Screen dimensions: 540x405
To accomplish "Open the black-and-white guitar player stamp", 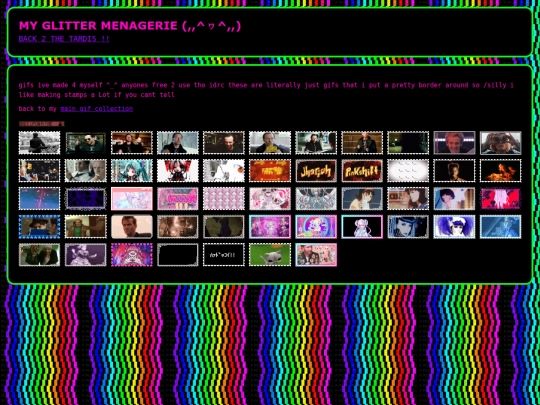I will [x=39, y=143].
